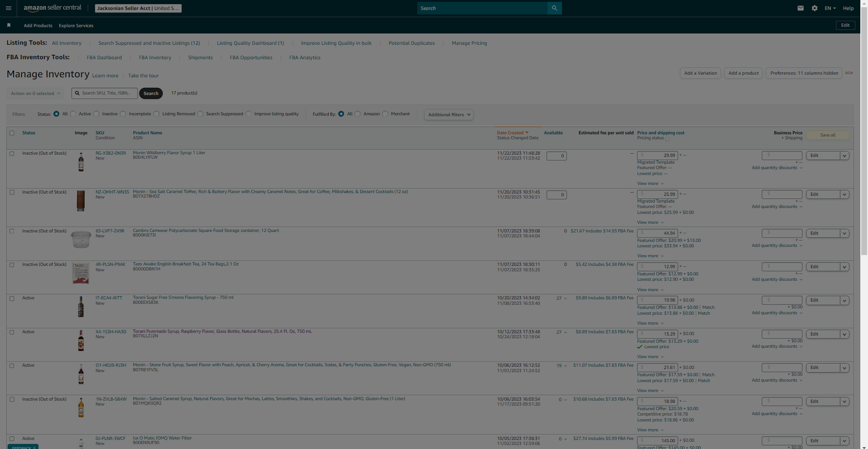Sort by Date Created column
The height and width of the screenshot is (449, 868).
coord(512,133)
